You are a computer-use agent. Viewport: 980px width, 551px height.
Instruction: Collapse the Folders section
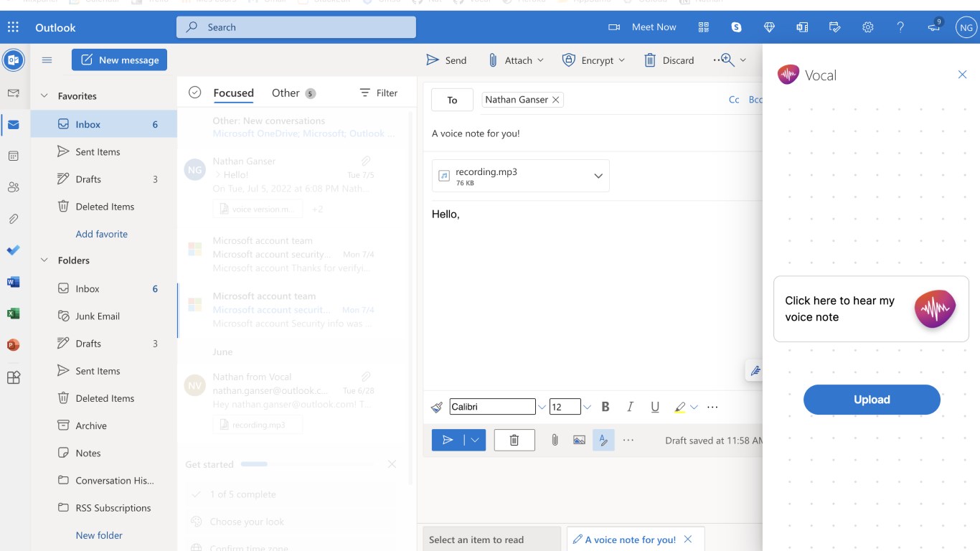(44, 260)
